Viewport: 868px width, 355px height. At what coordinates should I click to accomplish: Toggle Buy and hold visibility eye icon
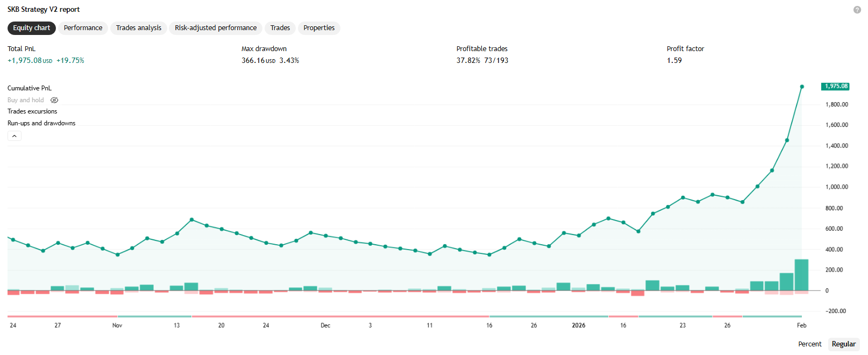click(54, 100)
